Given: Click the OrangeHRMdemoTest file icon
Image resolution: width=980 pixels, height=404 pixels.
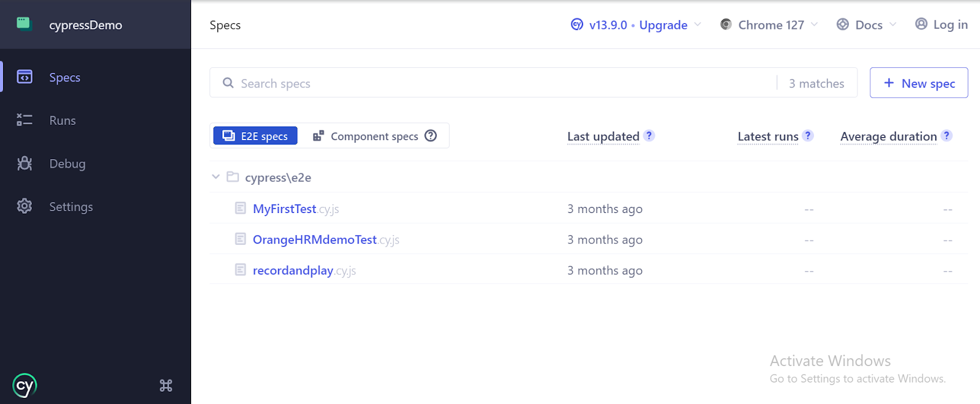Looking at the screenshot, I should 241,239.
